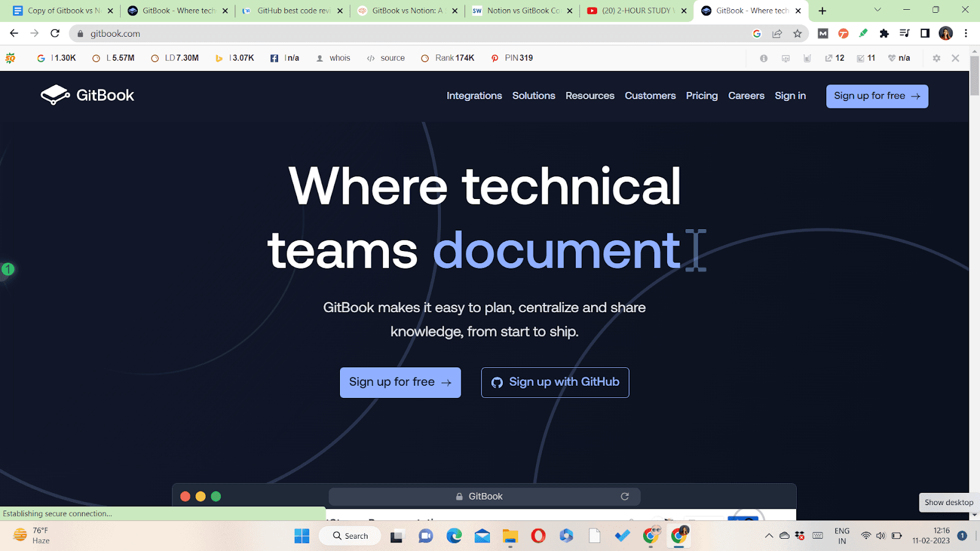
Task: Click the share page icon in address bar
Action: point(777,34)
